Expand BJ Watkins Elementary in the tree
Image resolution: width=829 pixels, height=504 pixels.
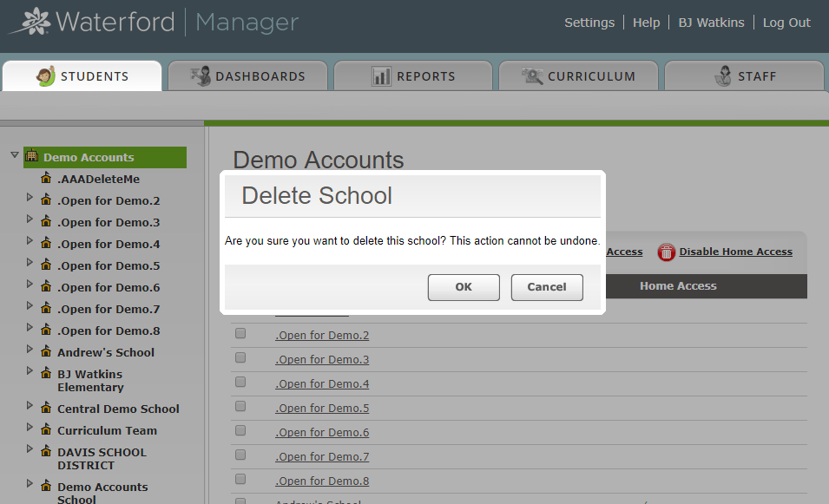click(x=30, y=371)
